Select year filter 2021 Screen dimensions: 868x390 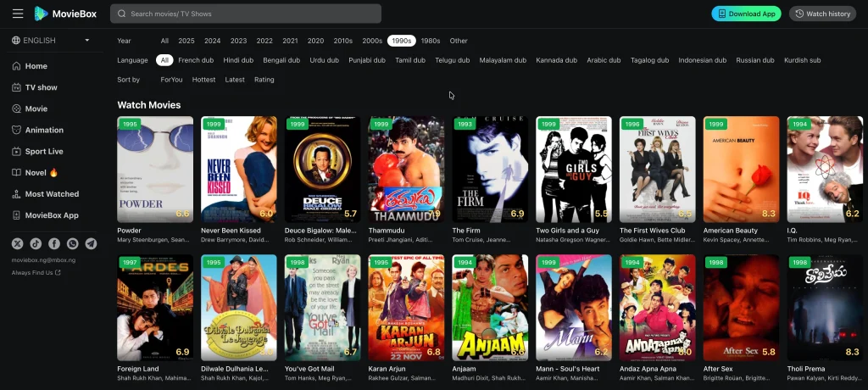(290, 41)
